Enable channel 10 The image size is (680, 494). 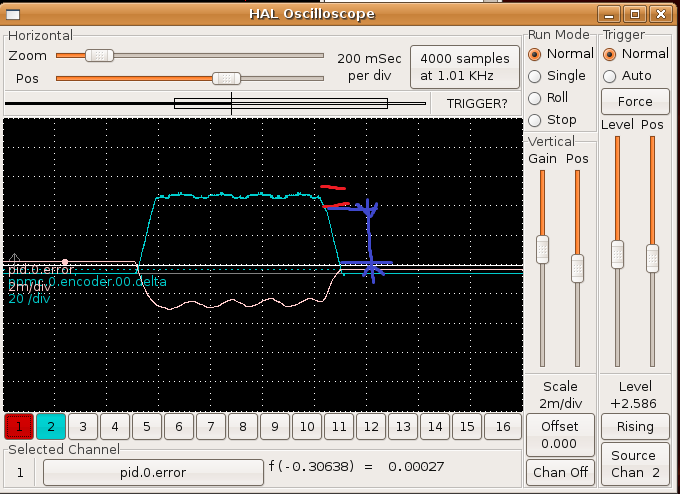coord(307,427)
